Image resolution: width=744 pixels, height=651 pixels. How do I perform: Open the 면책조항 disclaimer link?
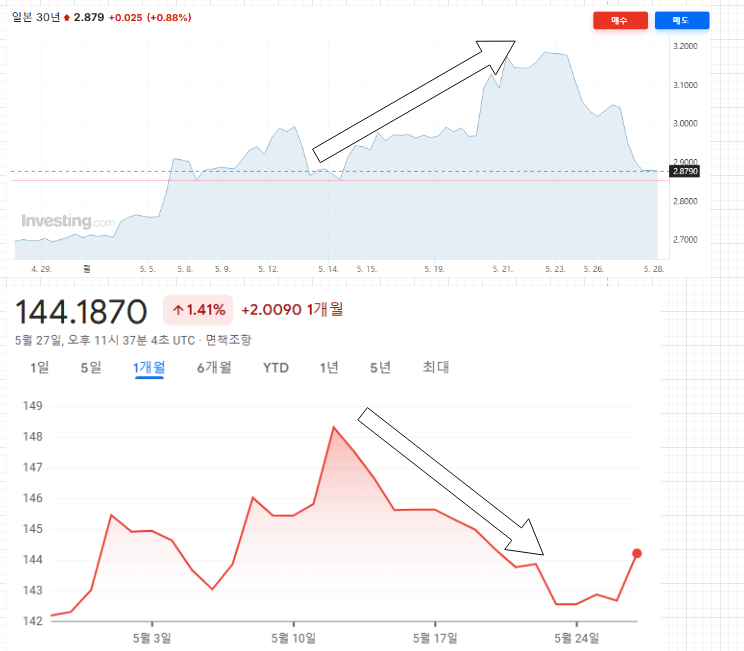point(231,340)
